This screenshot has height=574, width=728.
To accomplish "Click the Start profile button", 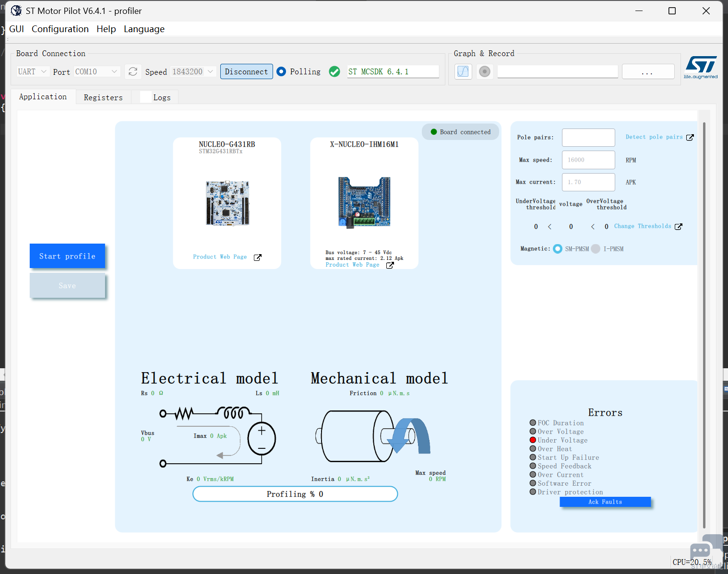I will [67, 256].
